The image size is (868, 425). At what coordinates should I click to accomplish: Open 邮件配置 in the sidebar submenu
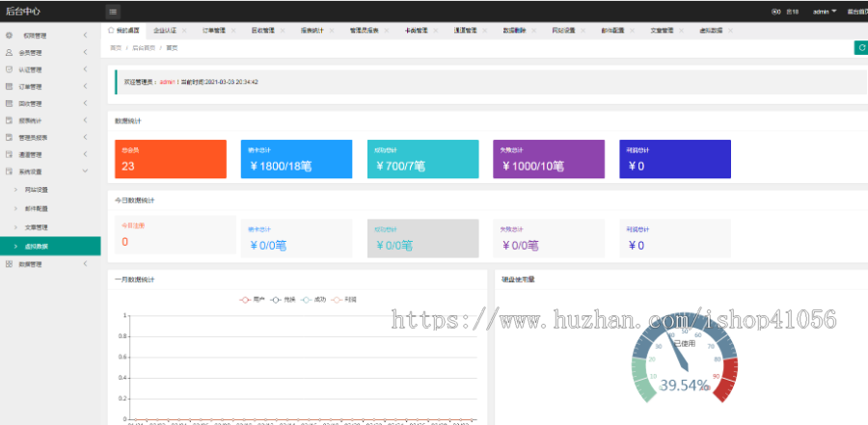(x=37, y=207)
